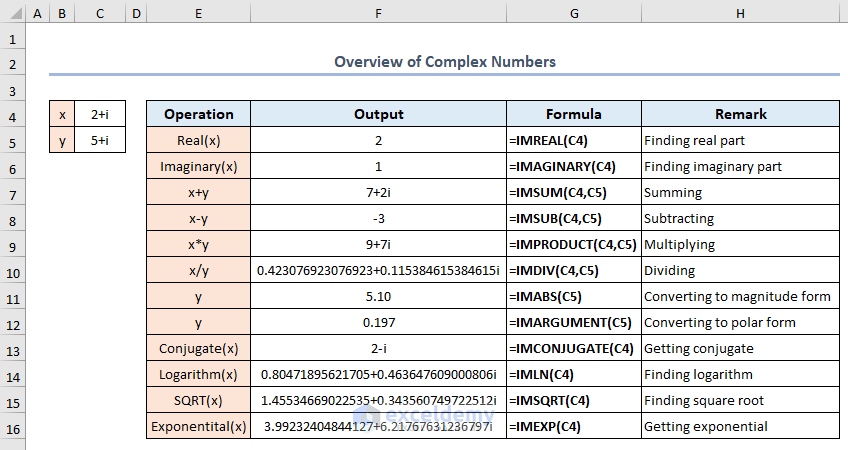Select the x-y operation cell

pyautogui.click(x=198, y=218)
